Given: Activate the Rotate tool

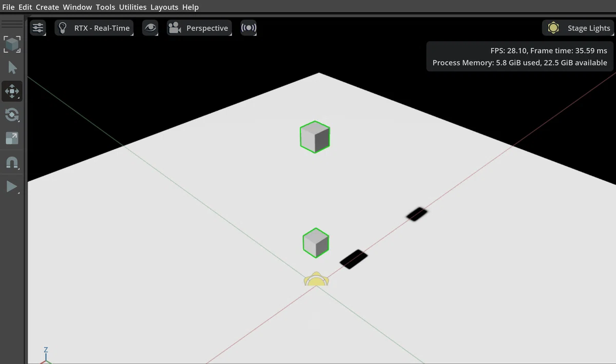Looking at the screenshot, I should (12, 114).
